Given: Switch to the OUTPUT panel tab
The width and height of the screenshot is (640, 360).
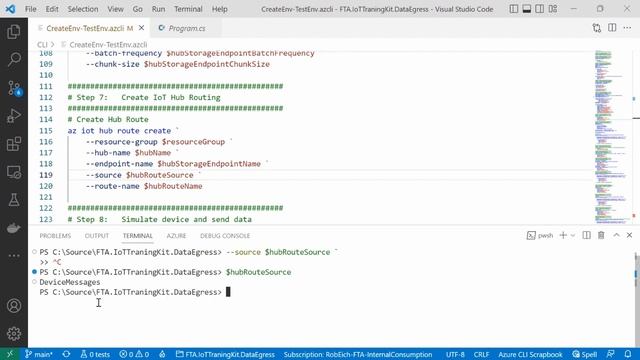Looking at the screenshot, I should [97, 236].
